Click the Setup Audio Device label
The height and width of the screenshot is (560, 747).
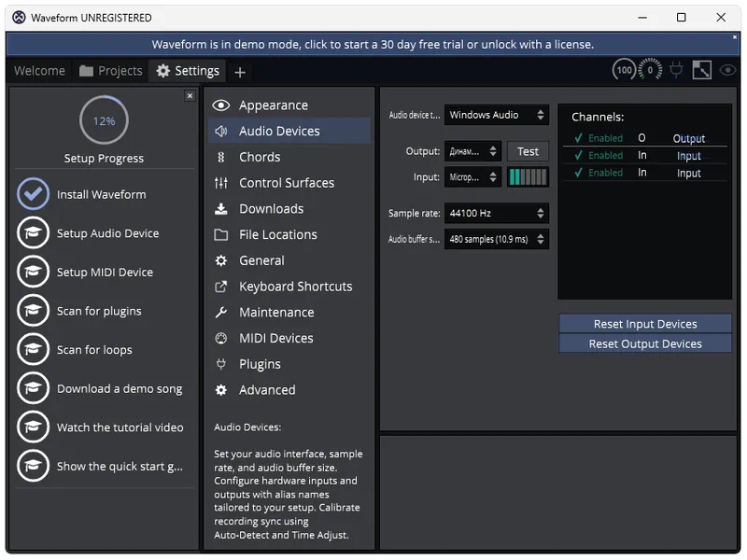click(x=107, y=233)
